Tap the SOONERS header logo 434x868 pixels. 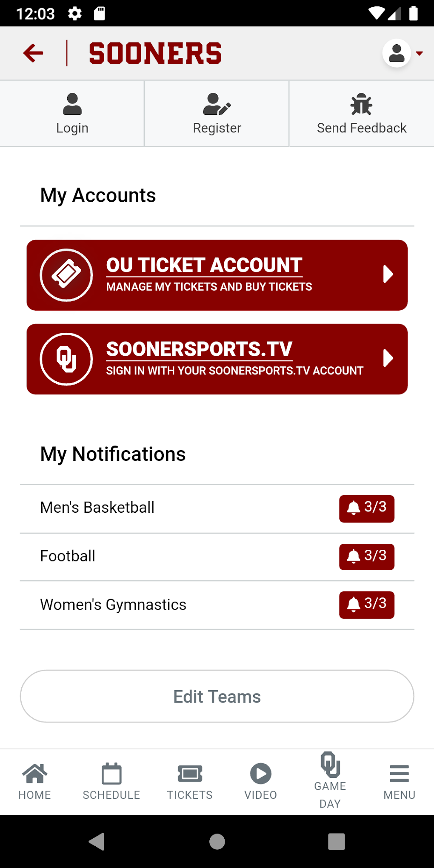pos(155,54)
